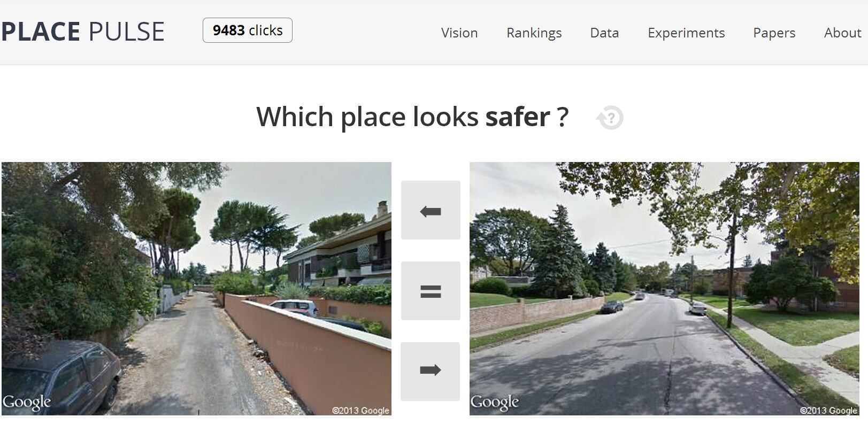The image size is (868, 440).
Task: Select the left street photo with pine trees
Action: 196,289
